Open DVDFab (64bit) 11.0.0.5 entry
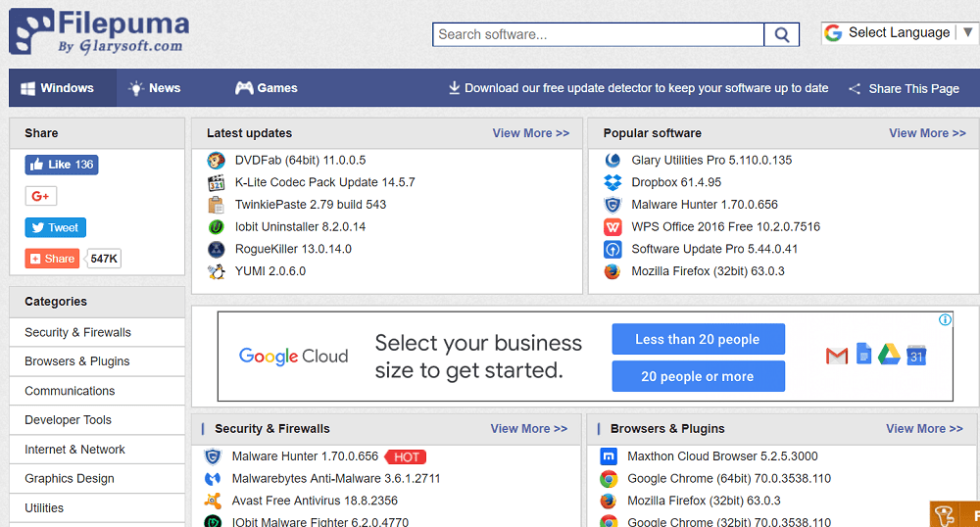The width and height of the screenshot is (980, 527). [x=300, y=161]
